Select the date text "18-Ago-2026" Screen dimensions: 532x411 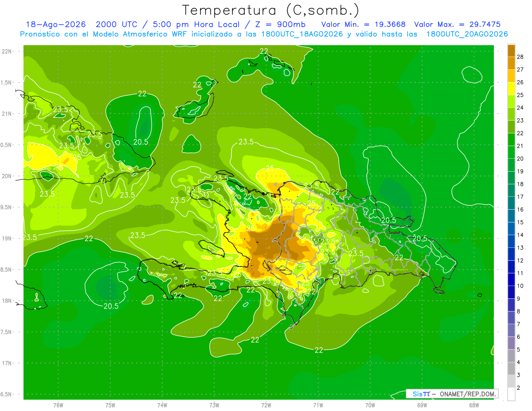tap(55, 24)
